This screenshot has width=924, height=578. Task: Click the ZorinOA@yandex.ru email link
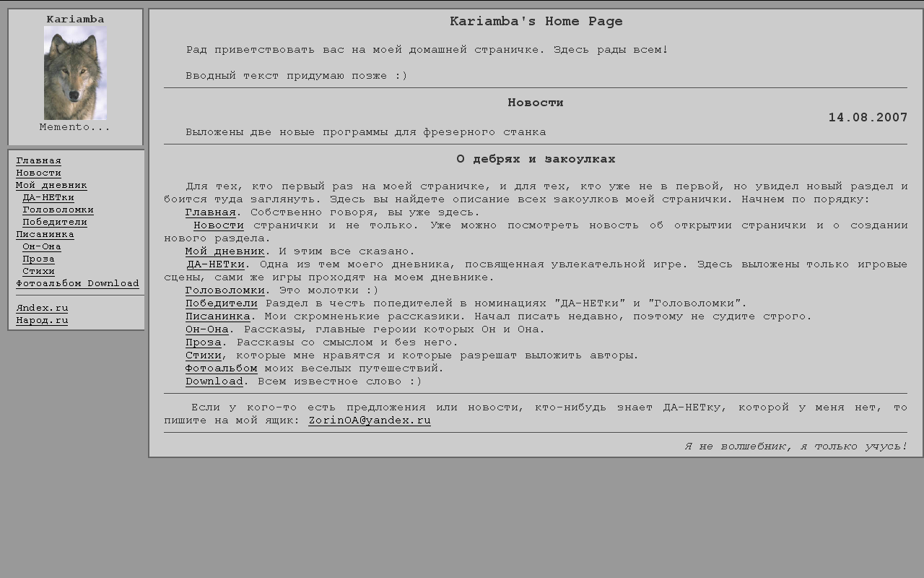tap(369, 420)
